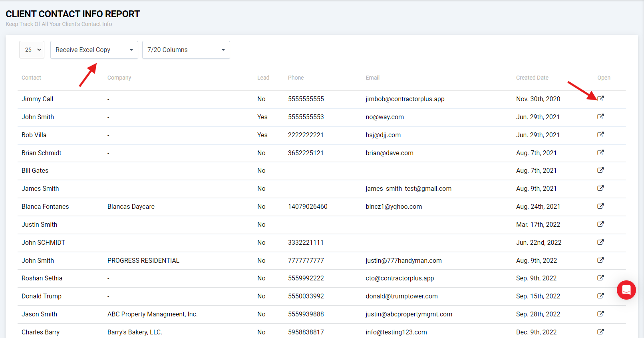
Task: Open Bob Villa's contact via open icon
Action: click(x=600, y=134)
